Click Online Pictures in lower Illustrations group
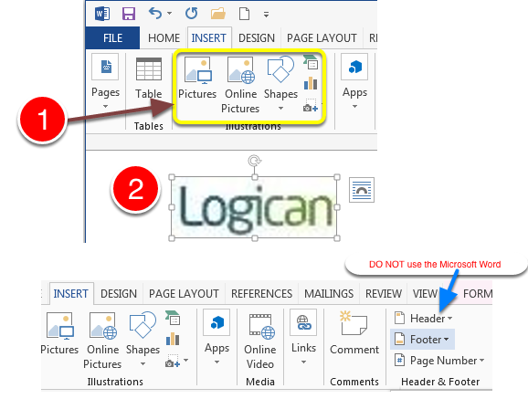The image size is (528, 420). (x=102, y=340)
